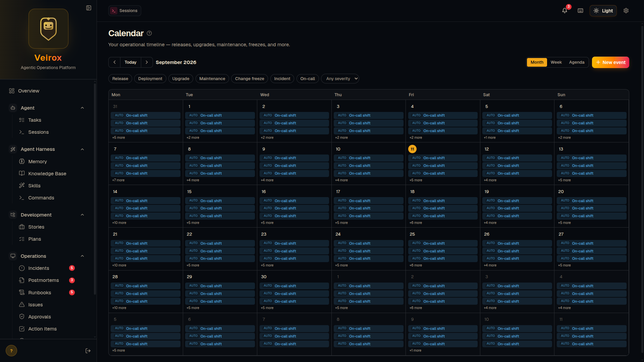
Task: Switch to Light theme
Action: [x=603, y=11]
